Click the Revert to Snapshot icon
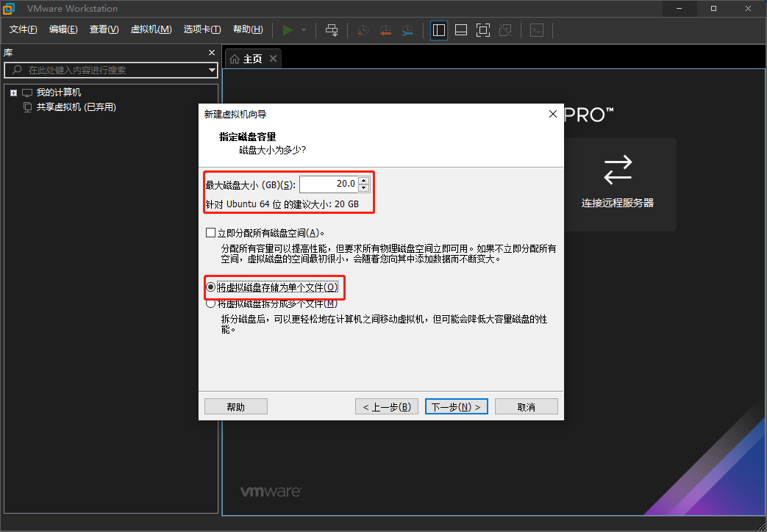 click(385, 30)
